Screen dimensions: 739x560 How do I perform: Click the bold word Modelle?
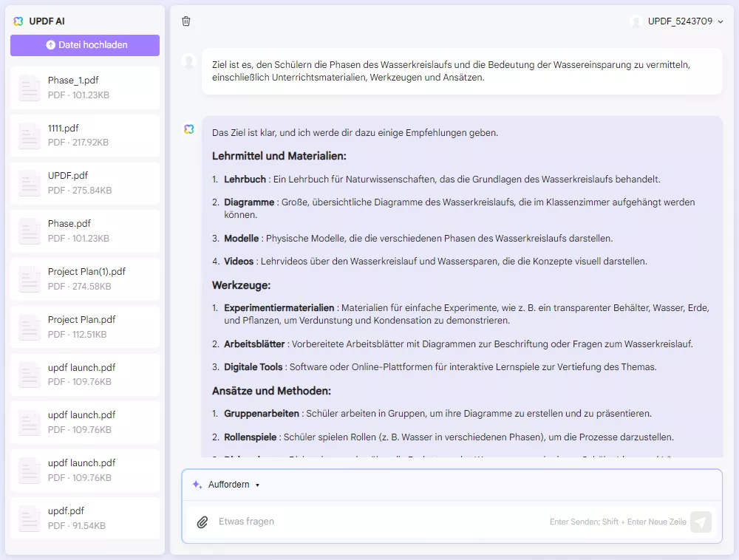point(242,239)
